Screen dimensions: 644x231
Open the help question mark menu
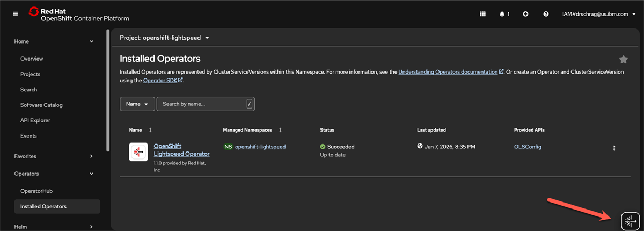coord(546,14)
